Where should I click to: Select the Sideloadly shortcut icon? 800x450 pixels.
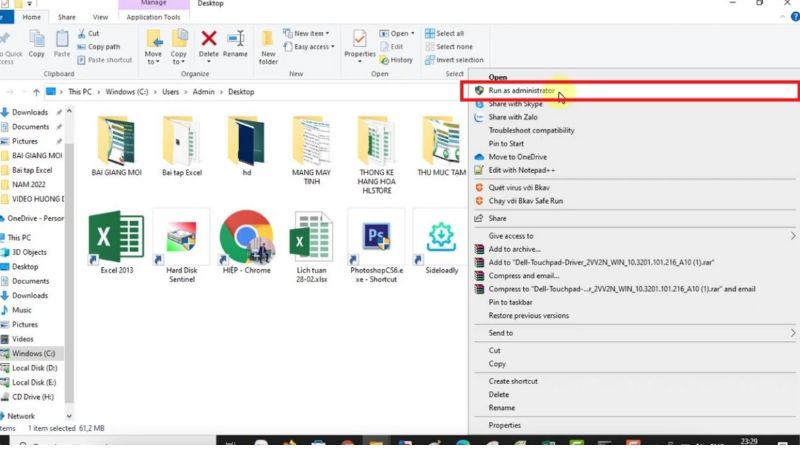pos(440,236)
